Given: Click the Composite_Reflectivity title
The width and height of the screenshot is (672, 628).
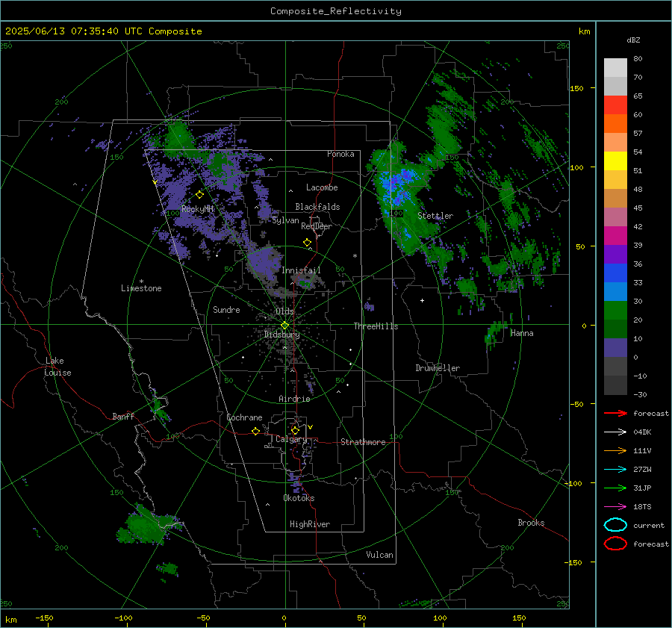Looking at the screenshot, I should point(335,11).
